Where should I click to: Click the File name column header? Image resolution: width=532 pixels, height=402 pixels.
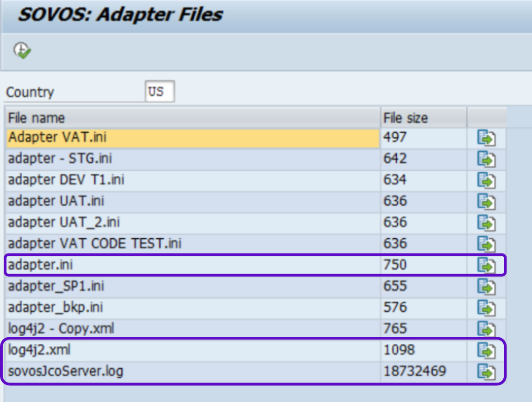tap(192, 118)
